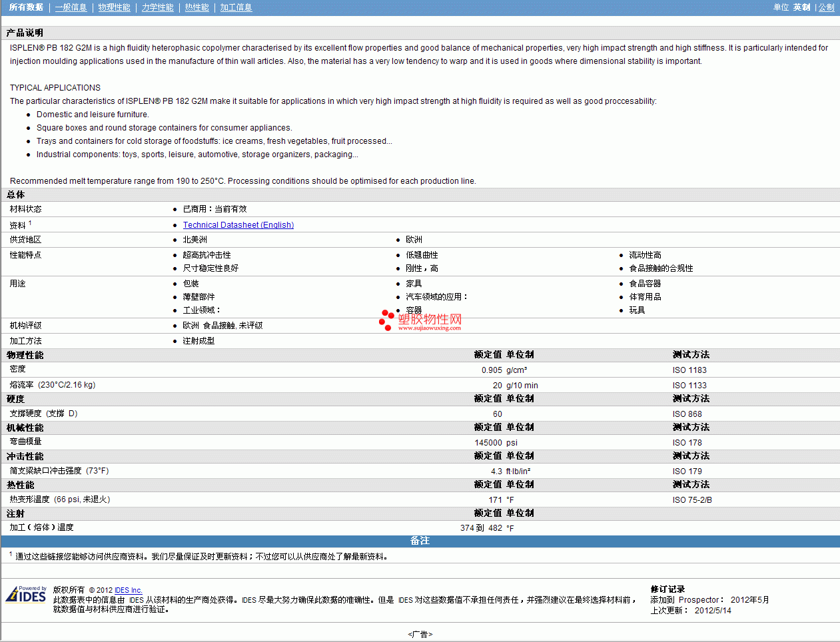The width and height of the screenshot is (840, 642).
Task: Click the 包装 use item
Action: 191,284
